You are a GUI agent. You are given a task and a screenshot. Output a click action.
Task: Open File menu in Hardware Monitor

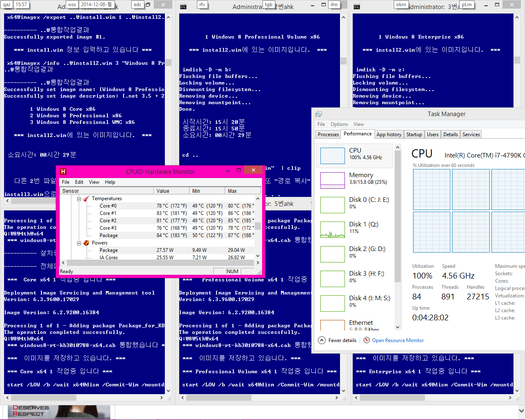coord(66,182)
